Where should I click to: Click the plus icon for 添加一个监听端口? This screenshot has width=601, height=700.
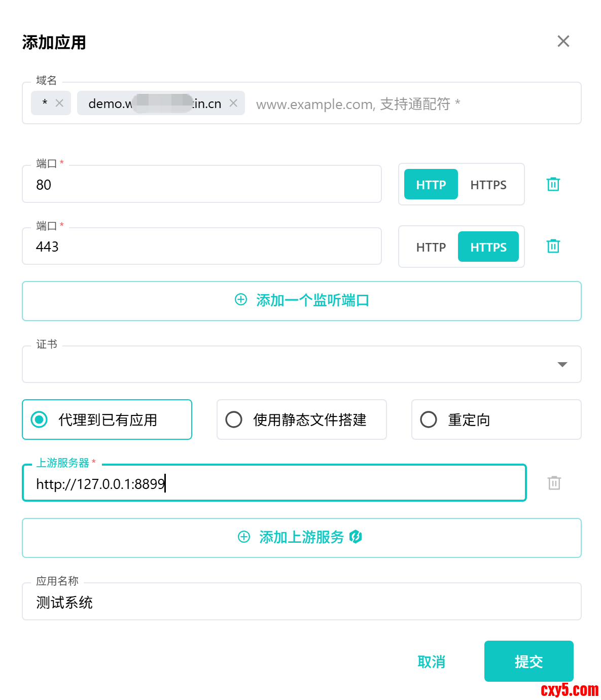241,300
